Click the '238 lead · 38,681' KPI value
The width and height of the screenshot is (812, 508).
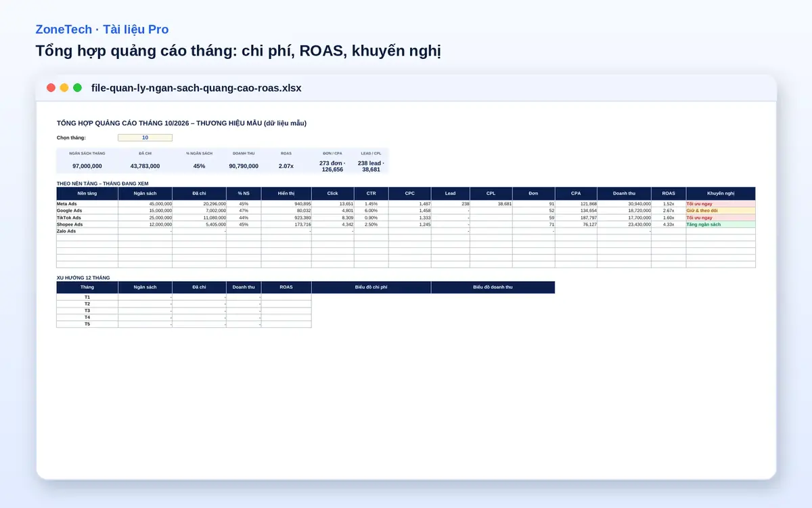point(371,166)
